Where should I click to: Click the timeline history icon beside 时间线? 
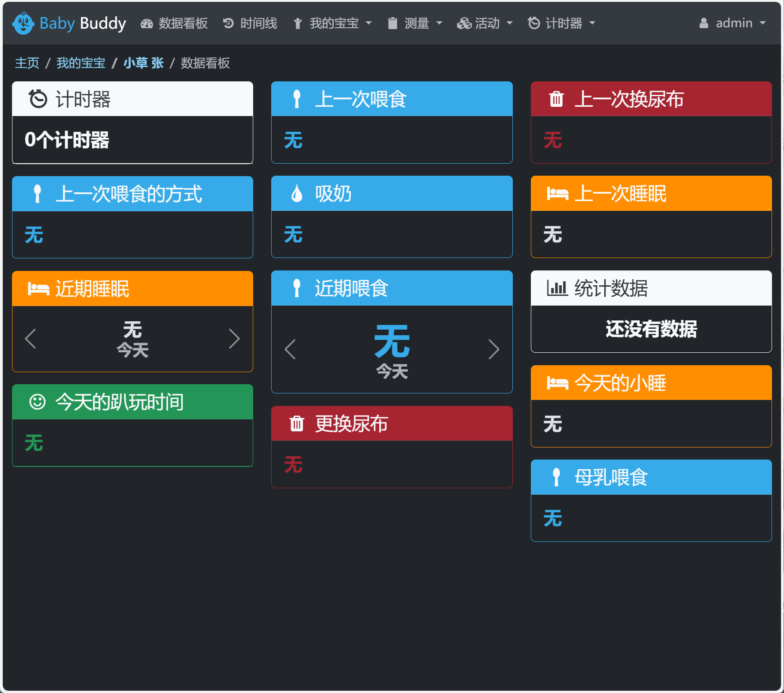[227, 23]
